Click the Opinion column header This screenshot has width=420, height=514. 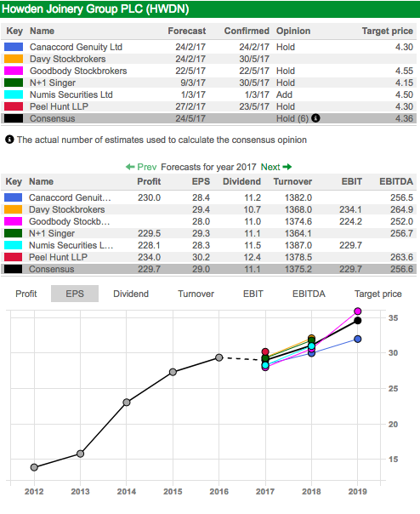point(293,31)
